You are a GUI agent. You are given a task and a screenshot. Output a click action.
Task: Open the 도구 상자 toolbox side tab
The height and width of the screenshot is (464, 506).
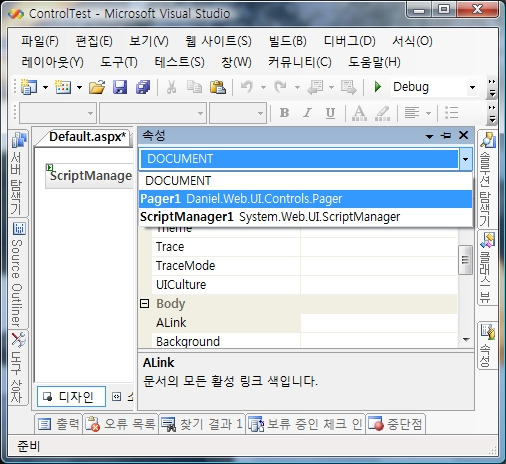pyautogui.click(x=18, y=368)
